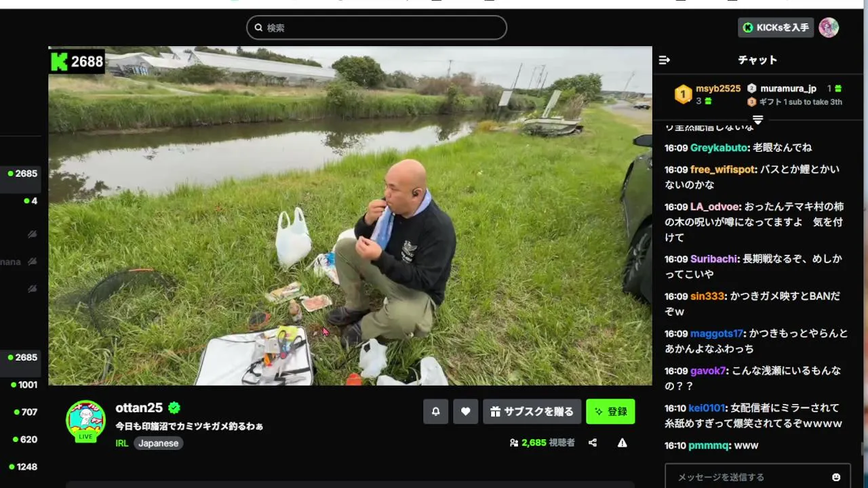Image resolution: width=868 pixels, height=488 pixels.
Task: Open user profile avatar menu
Action: pos(829,28)
